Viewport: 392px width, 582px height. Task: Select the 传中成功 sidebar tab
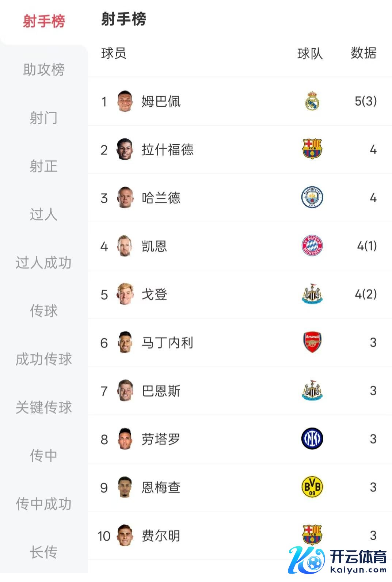[x=44, y=503]
